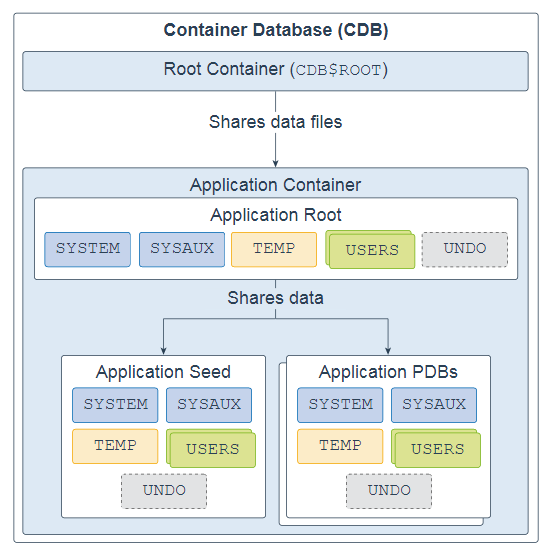Select the Application PDBs heading
The width and height of the screenshot is (546, 559).
(x=388, y=372)
